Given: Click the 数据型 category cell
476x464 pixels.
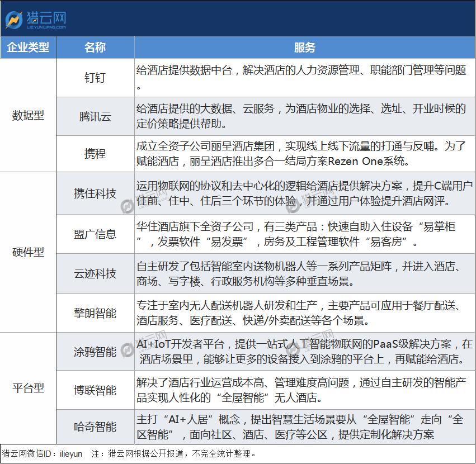Looking at the screenshot, I should 28,115.
